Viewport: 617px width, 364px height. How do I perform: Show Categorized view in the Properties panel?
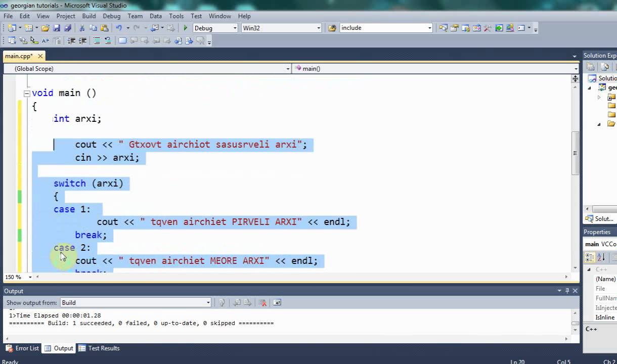click(x=590, y=257)
